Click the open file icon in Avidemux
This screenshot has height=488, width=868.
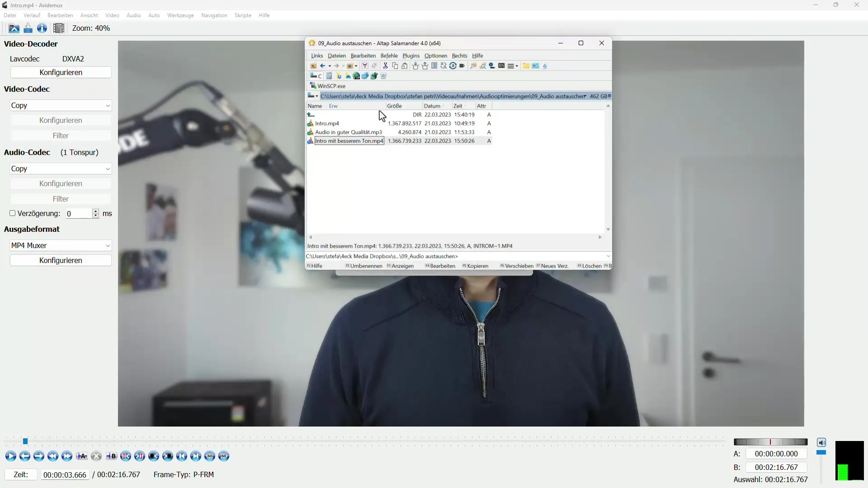click(13, 28)
